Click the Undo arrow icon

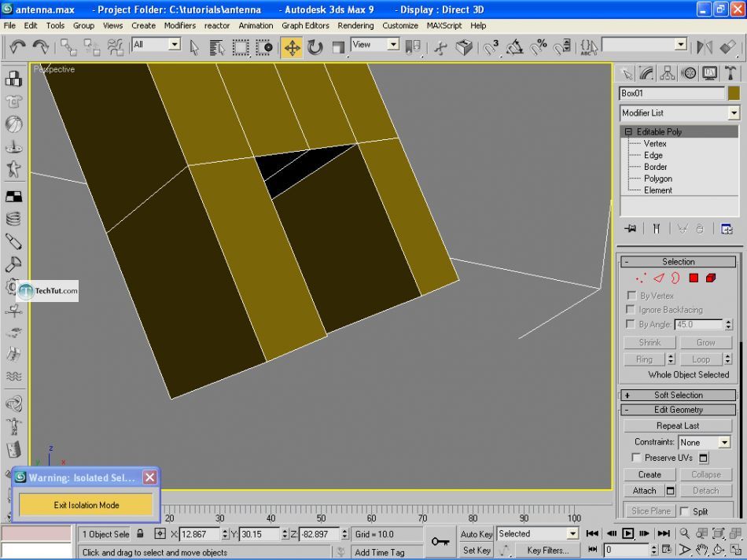pyautogui.click(x=18, y=48)
